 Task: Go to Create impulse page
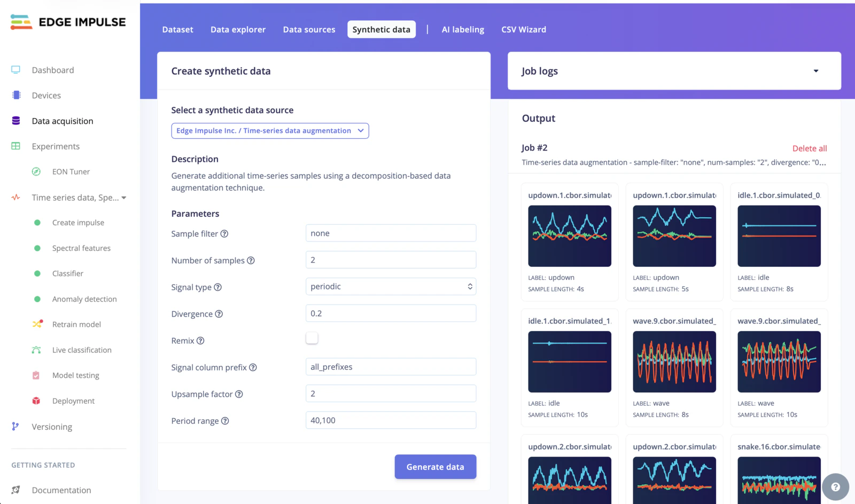[x=79, y=223]
